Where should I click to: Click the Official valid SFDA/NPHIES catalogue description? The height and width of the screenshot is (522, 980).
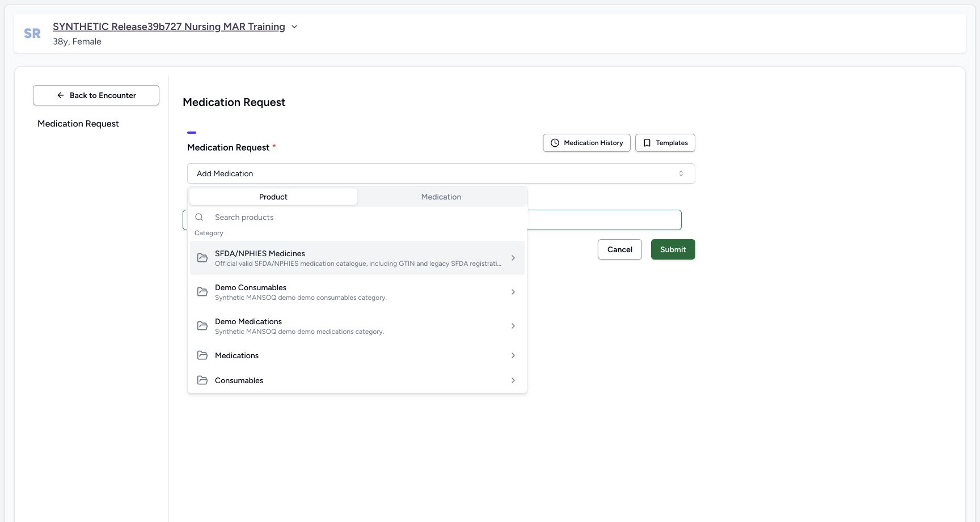pos(358,264)
